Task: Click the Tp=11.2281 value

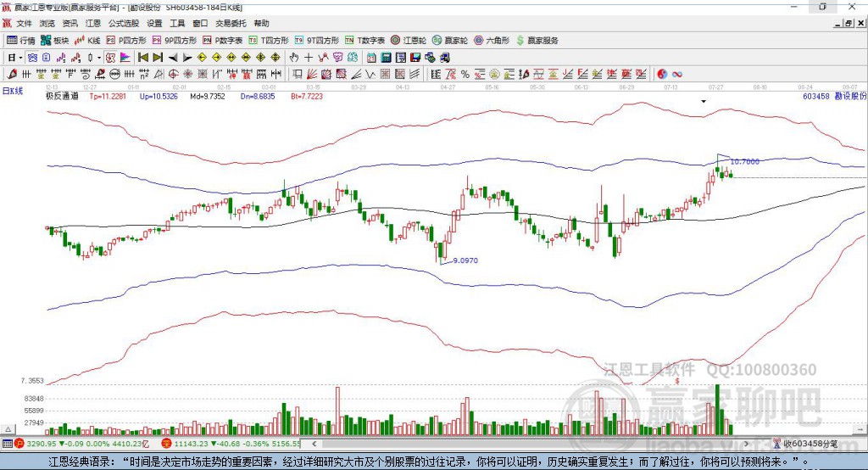Action: tap(108, 97)
